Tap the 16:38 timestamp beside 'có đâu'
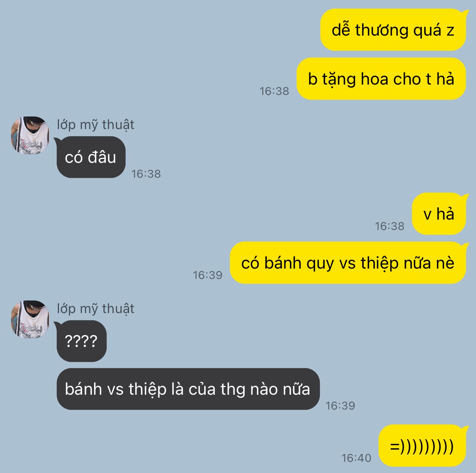Screen dimensions: 476x473 pos(146,174)
